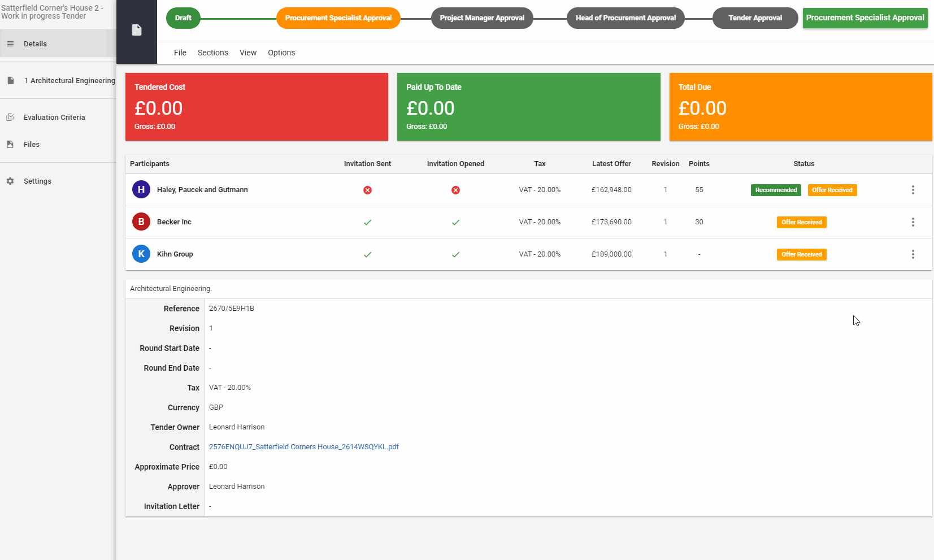This screenshot has height=560, width=934.
Task: Open three-dot menu for Kihn Group row
Action: pos(913,254)
